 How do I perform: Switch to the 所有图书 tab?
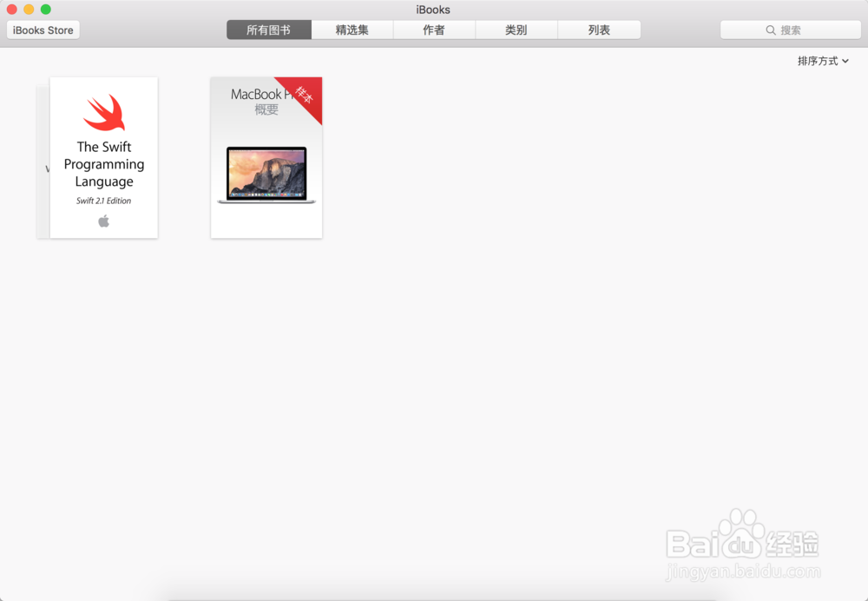[x=269, y=30]
